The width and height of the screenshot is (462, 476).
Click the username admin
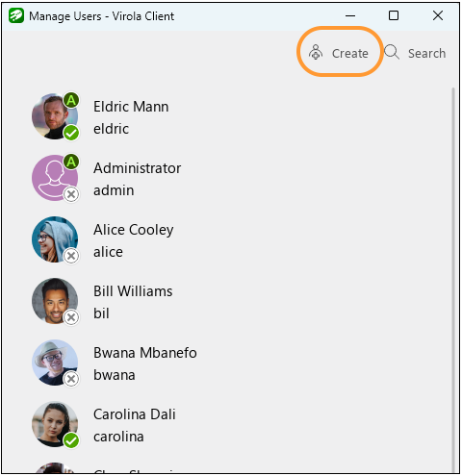click(x=114, y=190)
